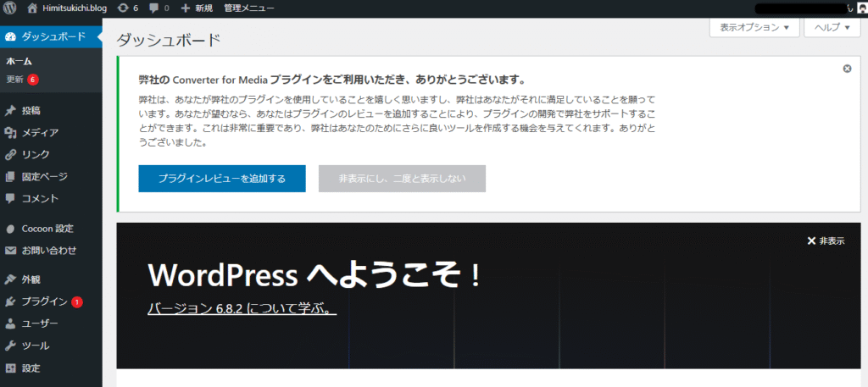Visit the Himitsukichi.blog site link
Screen dimensions: 868x387
point(75,8)
